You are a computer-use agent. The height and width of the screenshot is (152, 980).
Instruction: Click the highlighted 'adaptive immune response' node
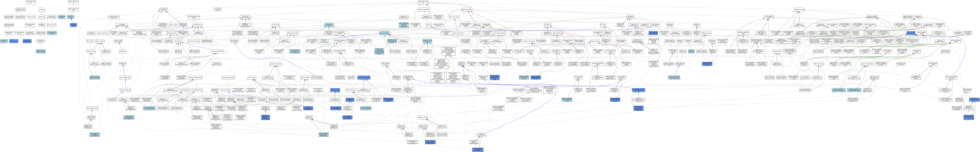pyautogui.click(x=427, y=41)
